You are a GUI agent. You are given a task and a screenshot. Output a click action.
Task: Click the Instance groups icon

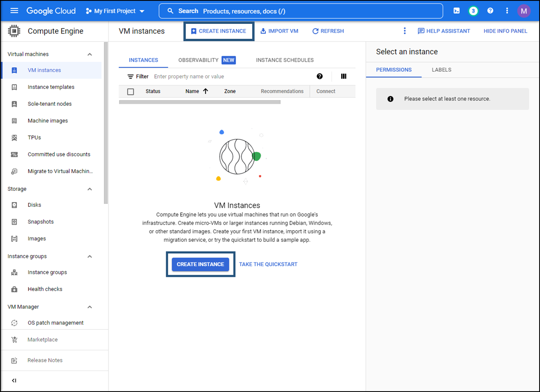pos(14,273)
